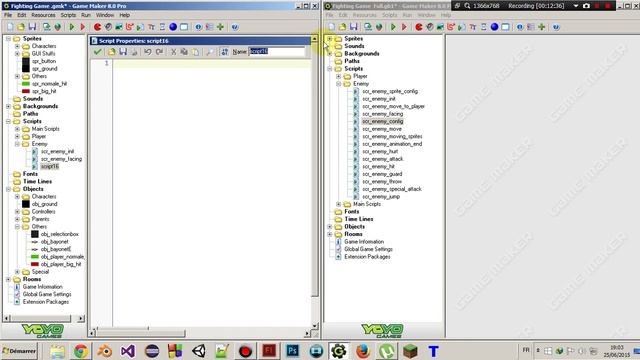Open Resources menu in left window

coord(43,15)
